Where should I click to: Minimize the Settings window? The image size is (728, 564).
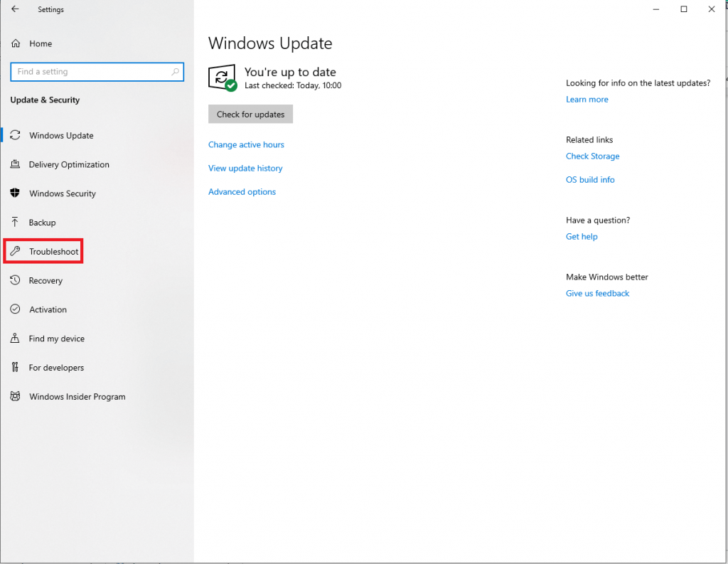point(655,9)
